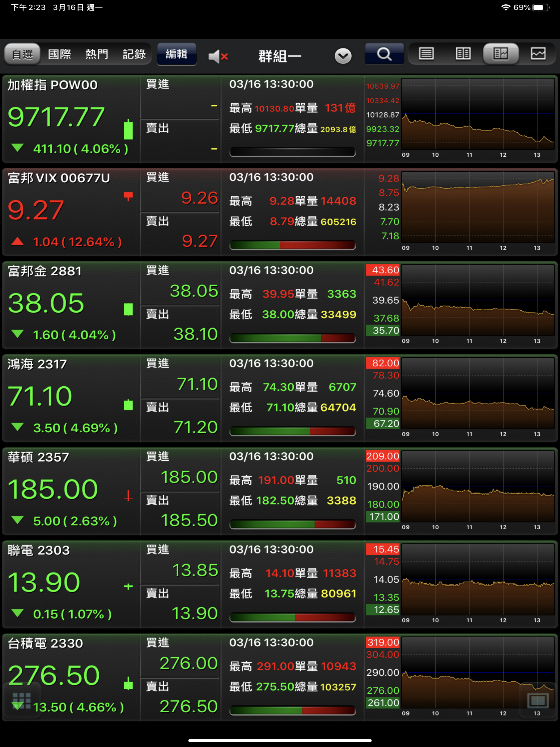The image size is (560, 747).
Task: Tap the 261.00 limit-down price label
Action: pyautogui.click(x=383, y=703)
